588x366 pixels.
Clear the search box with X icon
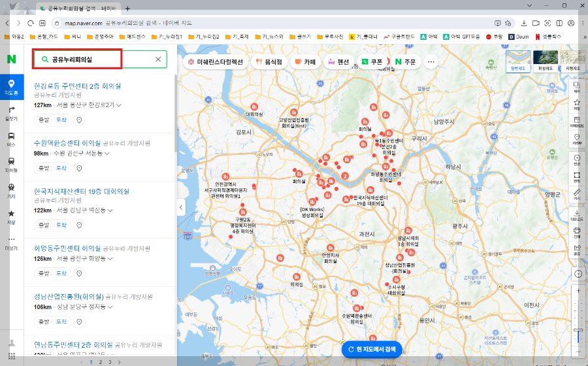pos(158,59)
